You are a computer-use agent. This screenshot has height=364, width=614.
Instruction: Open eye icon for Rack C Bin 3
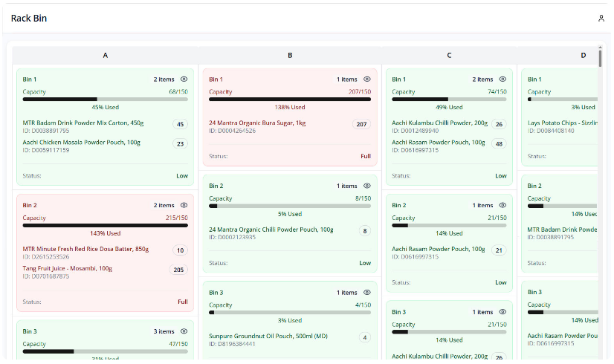coord(502,312)
